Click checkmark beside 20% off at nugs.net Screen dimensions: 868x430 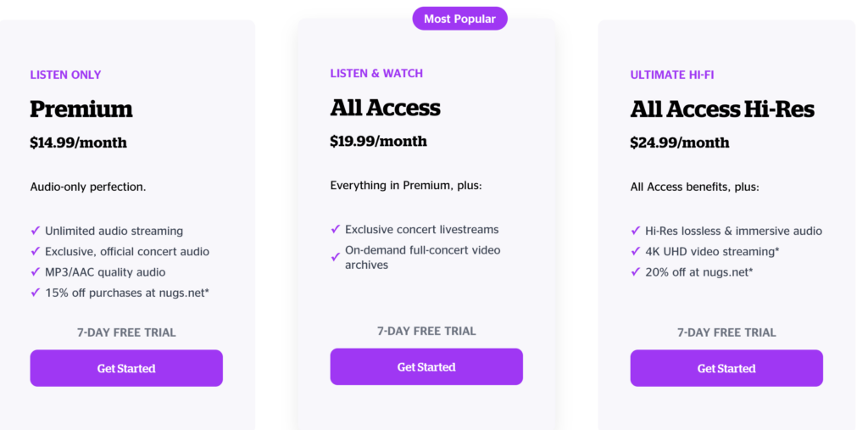(x=636, y=271)
